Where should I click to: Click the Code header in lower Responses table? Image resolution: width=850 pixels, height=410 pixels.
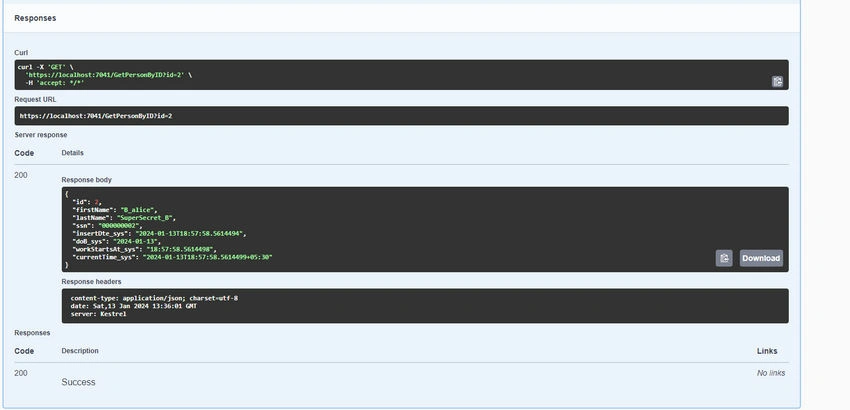pyautogui.click(x=24, y=351)
